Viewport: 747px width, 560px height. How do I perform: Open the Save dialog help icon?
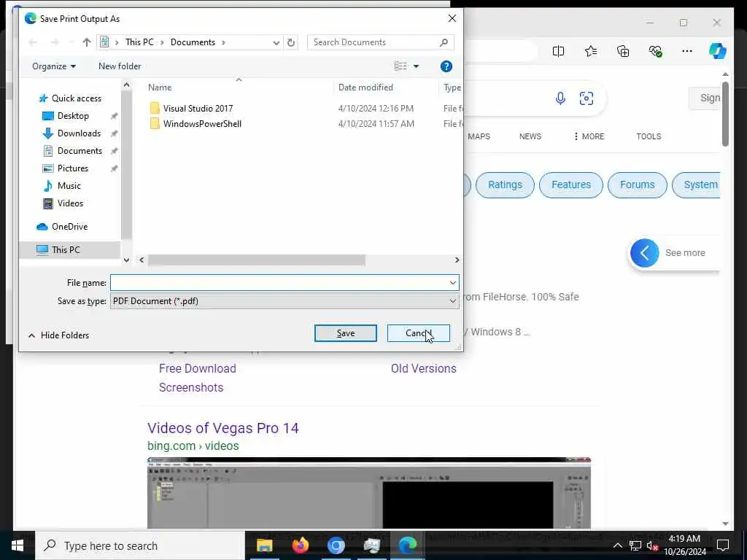446,66
